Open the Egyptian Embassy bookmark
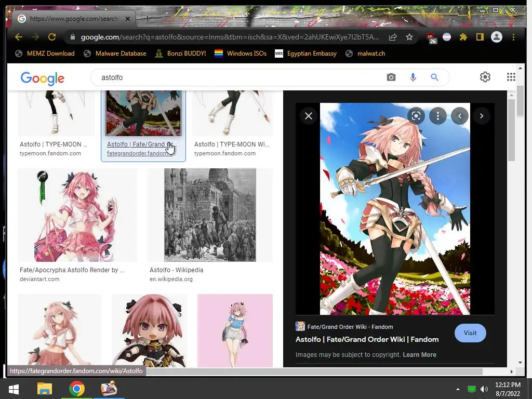Screen dimensions: 532x399 pyautogui.click(x=305, y=54)
